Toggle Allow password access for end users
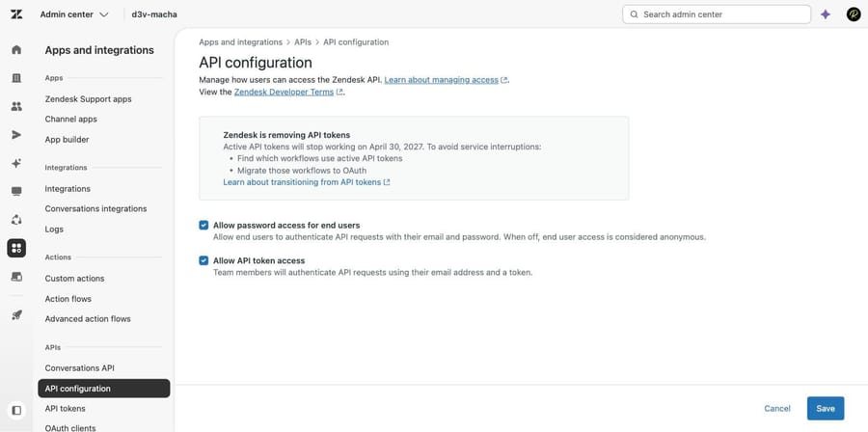 203,225
